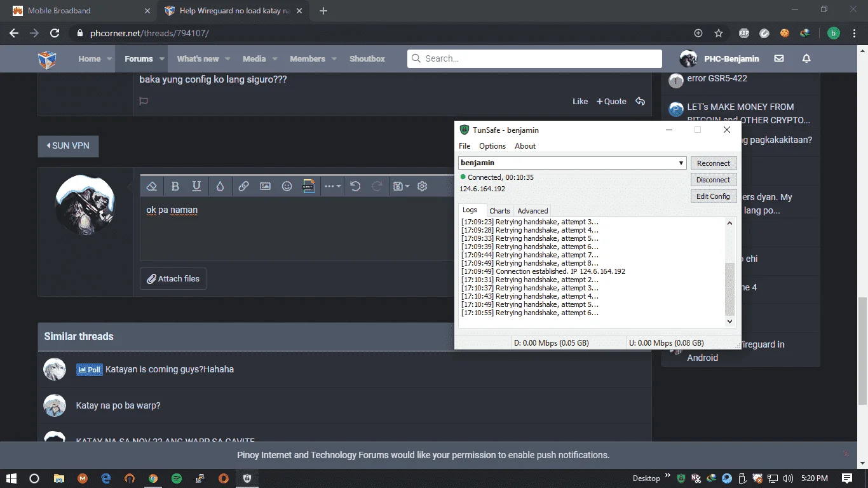The height and width of the screenshot is (488, 868).
Task: Redo the edit in the editor
Action: pyautogui.click(x=377, y=186)
